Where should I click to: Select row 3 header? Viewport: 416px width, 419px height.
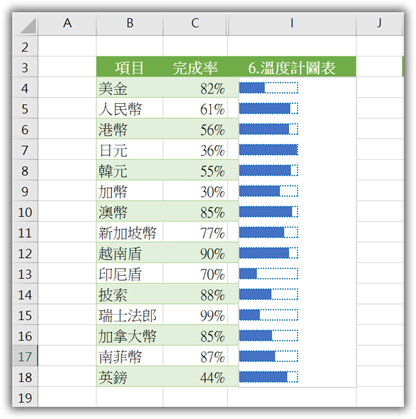click(x=25, y=67)
